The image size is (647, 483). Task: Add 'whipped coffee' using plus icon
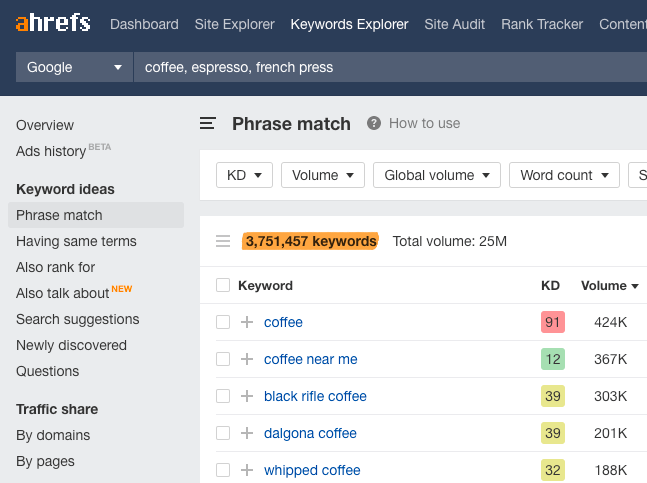(x=247, y=470)
